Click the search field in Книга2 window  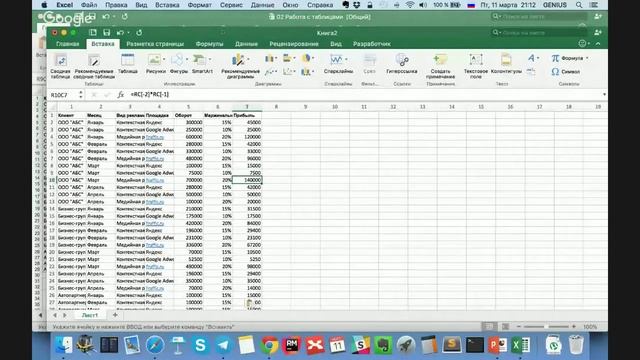point(540,33)
